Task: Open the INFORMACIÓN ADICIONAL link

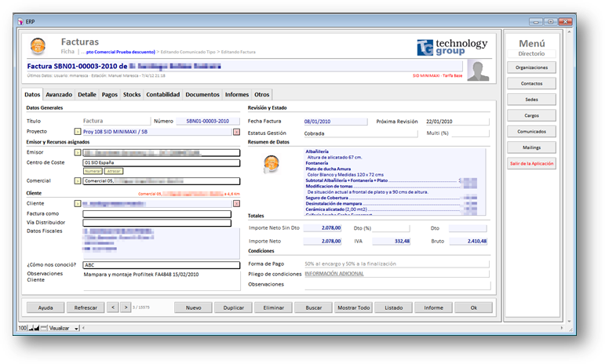Action: click(x=333, y=274)
